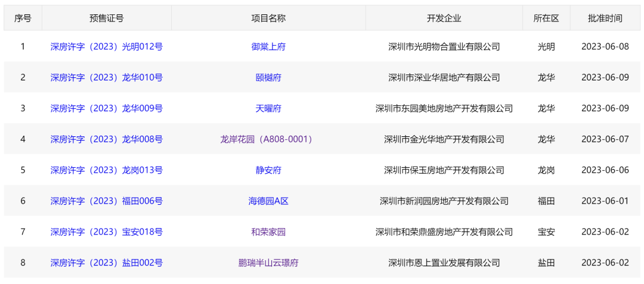Select developer 深圳市光明物合置业有限公司
Viewport: 644px width, 284px height.
[x=444, y=46]
